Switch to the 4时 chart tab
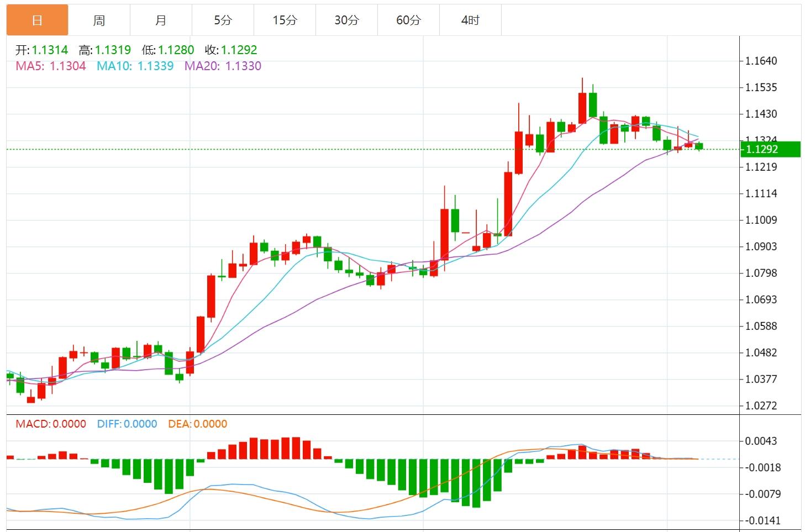The height and width of the screenshot is (532, 805). point(470,20)
